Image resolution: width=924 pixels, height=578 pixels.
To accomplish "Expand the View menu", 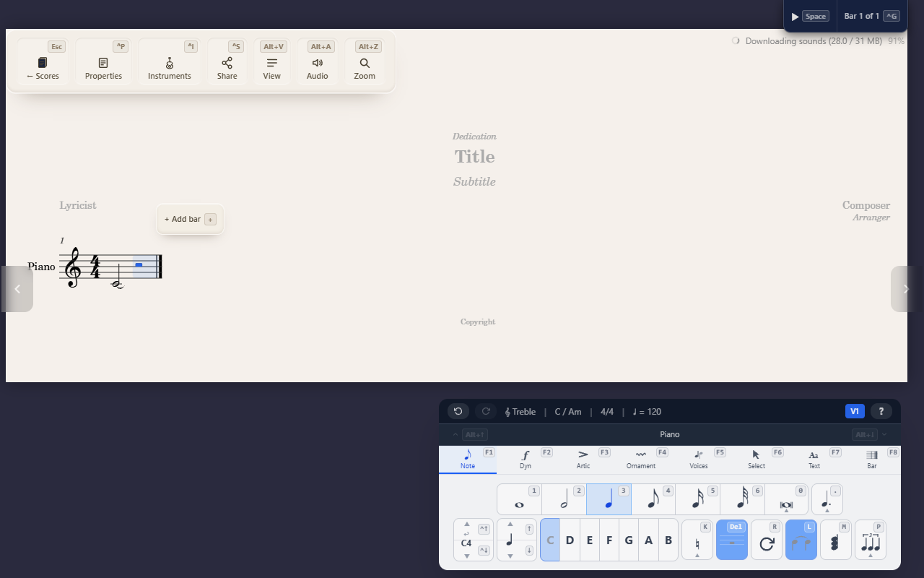I will pos(272,62).
